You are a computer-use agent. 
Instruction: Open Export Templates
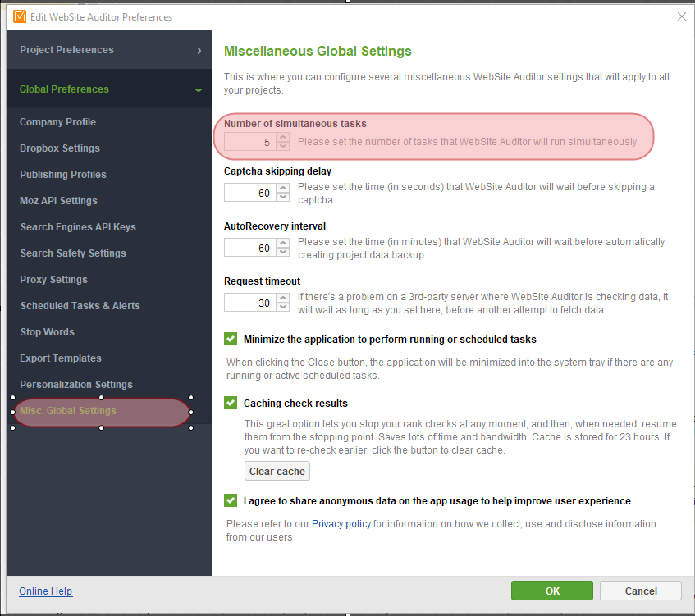[61, 358]
